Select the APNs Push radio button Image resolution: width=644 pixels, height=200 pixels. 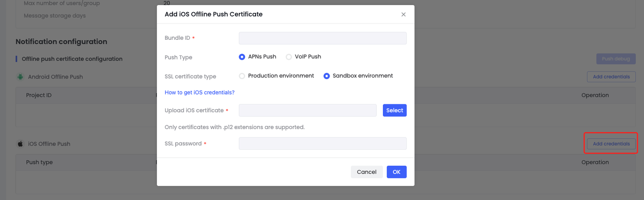point(242,57)
